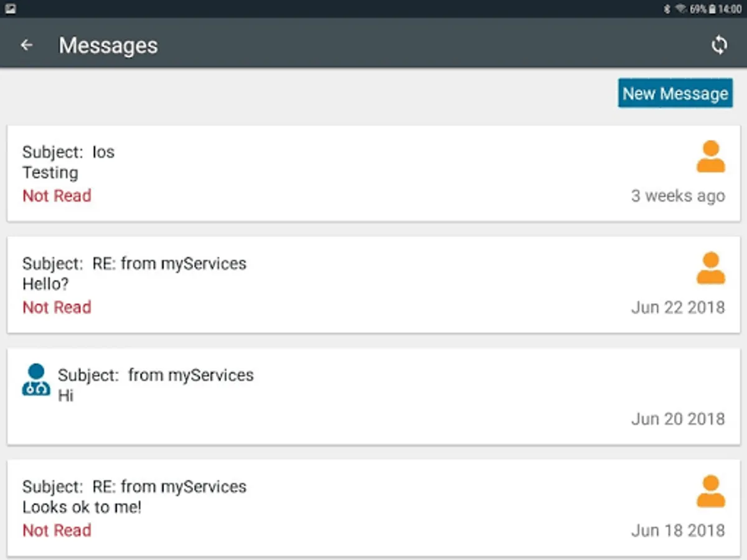The image size is (747, 560).
Task: Tap Not Read label on Testing message
Action: coord(57,196)
